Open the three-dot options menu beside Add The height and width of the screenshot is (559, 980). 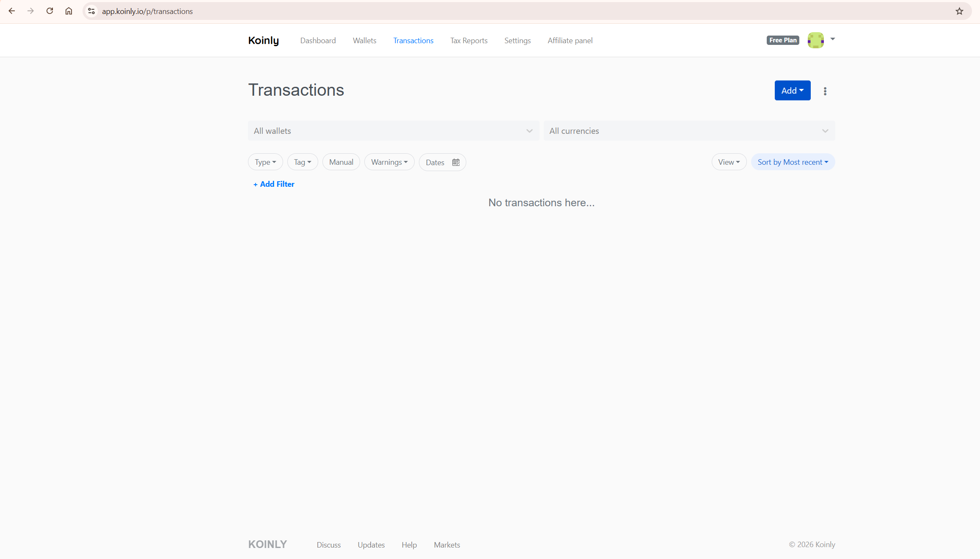825,91
